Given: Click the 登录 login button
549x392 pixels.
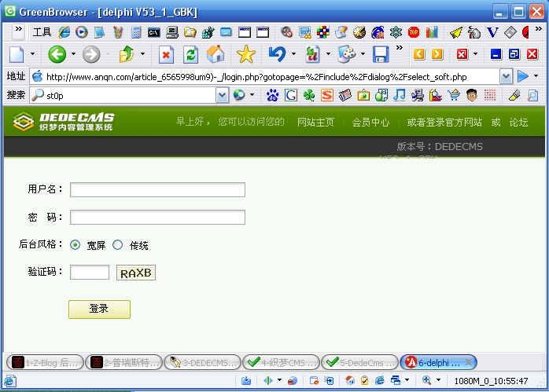Looking at the screenshot, I should [99, 310].
